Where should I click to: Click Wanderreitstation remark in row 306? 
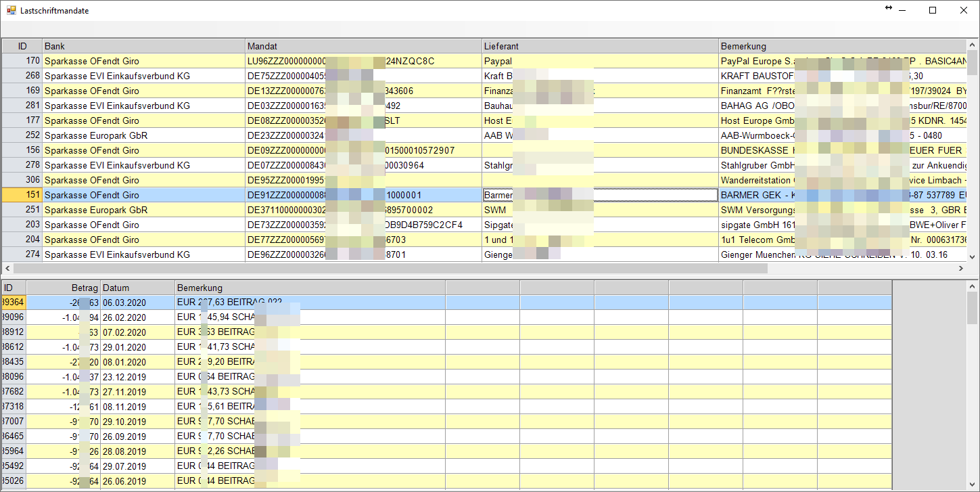[843, 180]
